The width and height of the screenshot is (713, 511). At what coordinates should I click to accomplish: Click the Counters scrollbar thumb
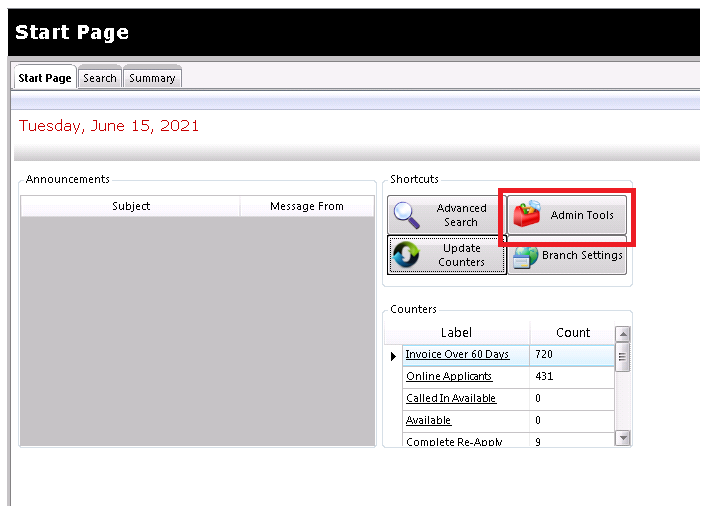[x=623, y=357]
